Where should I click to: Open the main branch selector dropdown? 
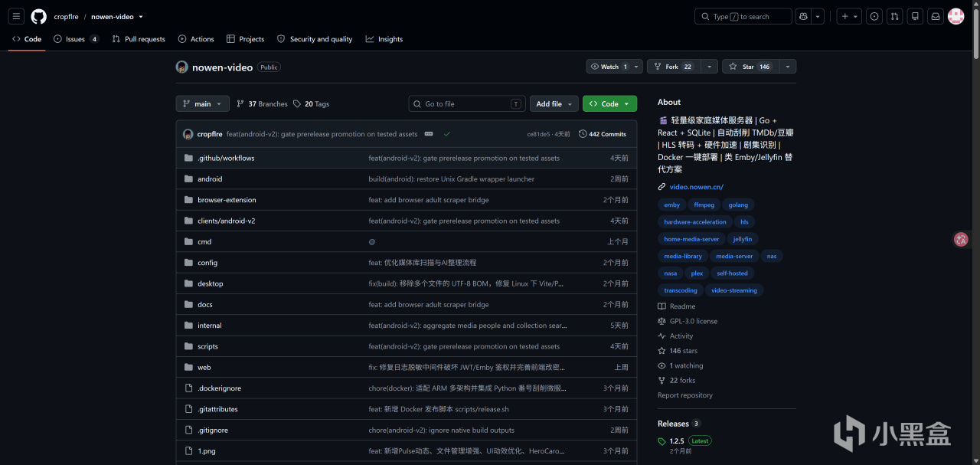(202, 103)
